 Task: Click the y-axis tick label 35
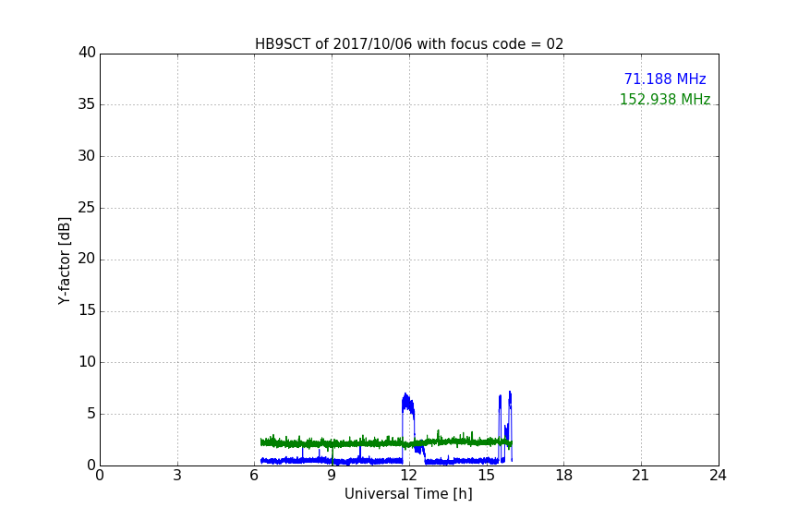click(87, 104)
